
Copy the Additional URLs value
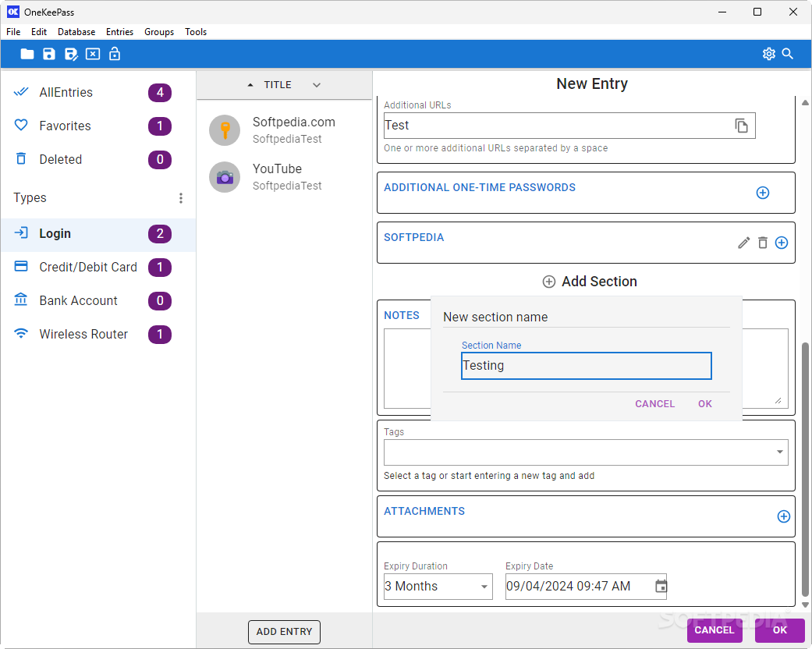pyautogui.click(x=741, y=126)
